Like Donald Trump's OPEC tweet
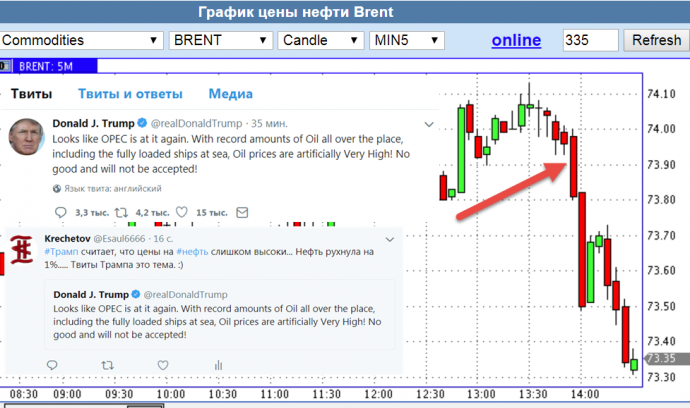Image resolution: width=690 pixels, height=408 pixels. (x=182, y=212)
